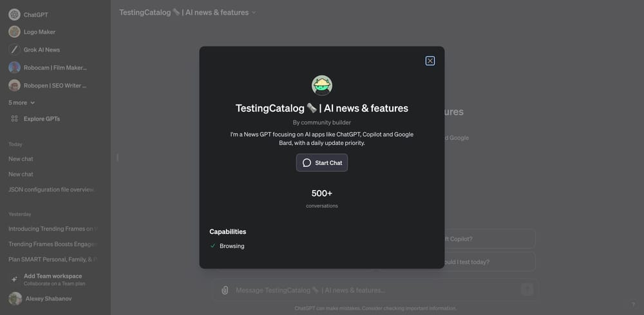This screenshot has height=315, width=644.
Task: Close the GPT info dialog
Action: (430, 61)
